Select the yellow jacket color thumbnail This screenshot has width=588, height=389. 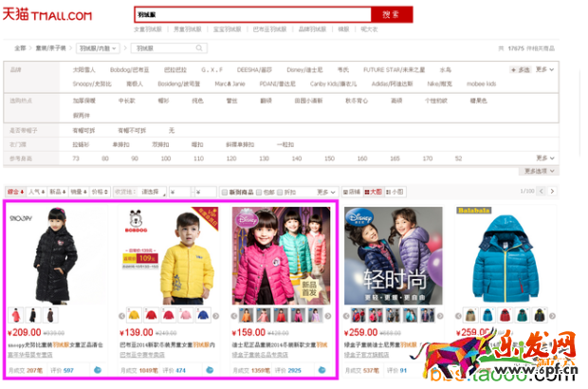pos(136,315)
